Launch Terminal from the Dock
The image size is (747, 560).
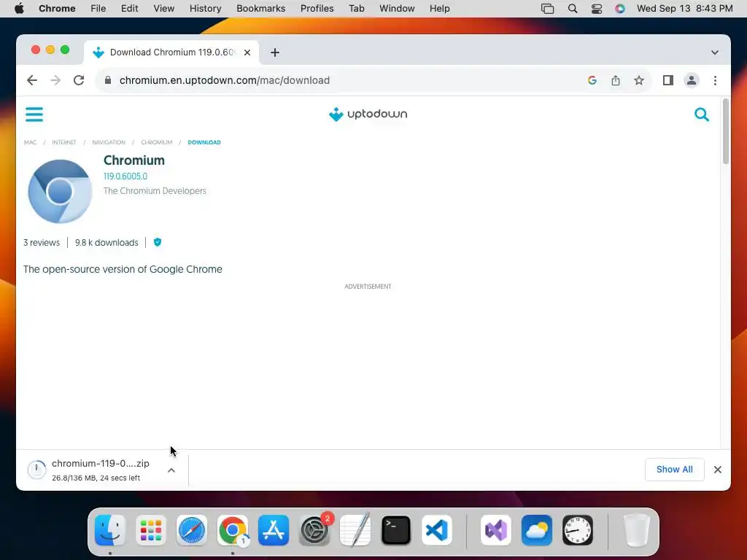pyautogui.click(x=396, y=531)
